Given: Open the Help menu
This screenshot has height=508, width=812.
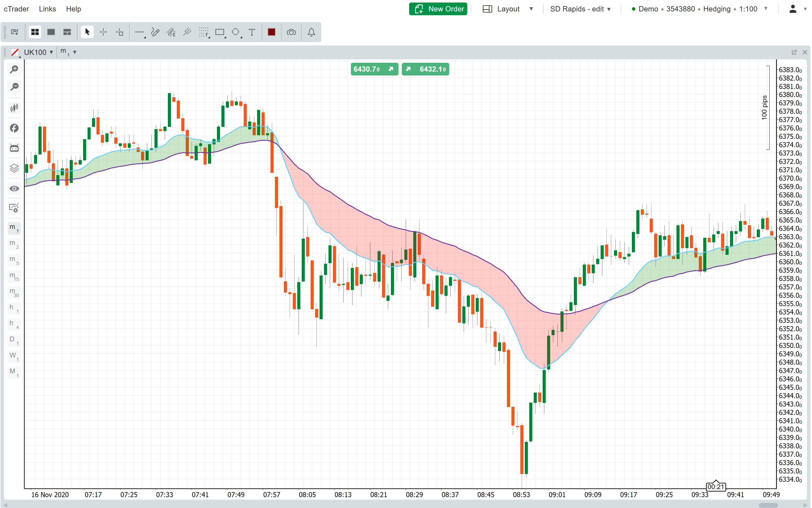Looking at the screenshot, I should coord(73,9).
